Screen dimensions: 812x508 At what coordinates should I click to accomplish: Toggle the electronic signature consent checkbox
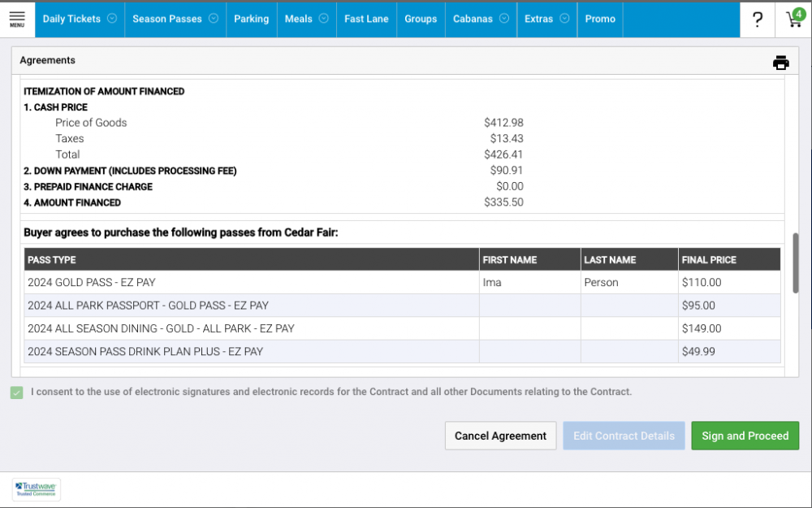(17, 393)
